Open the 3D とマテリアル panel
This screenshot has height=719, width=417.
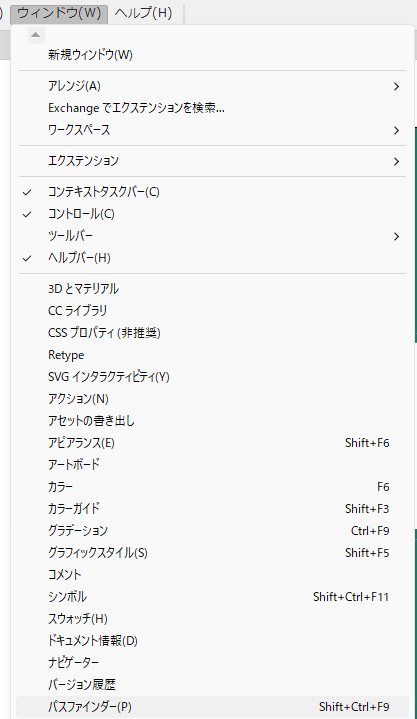coord(212,289)
